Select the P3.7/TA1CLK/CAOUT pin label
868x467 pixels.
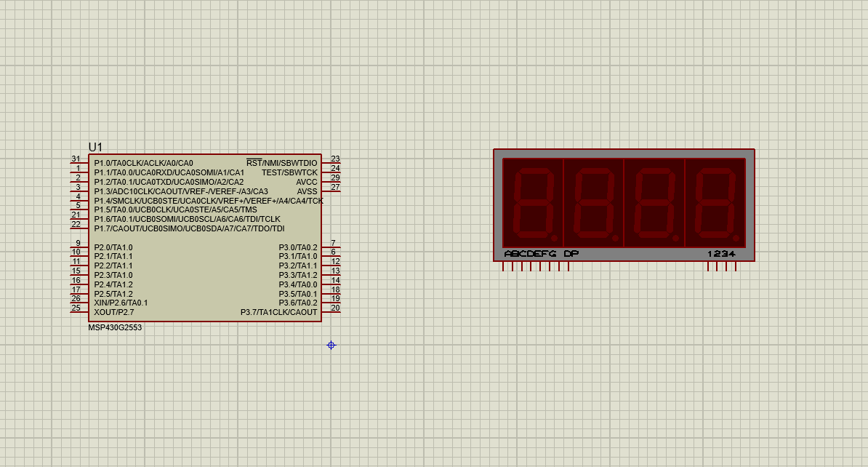(279, 312)
